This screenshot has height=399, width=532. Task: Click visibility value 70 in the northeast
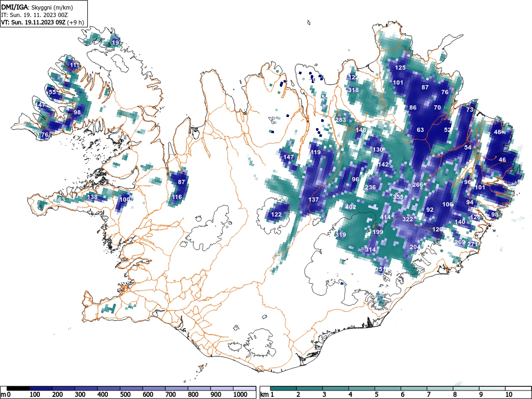pyautogui.click(x=437, y=107)
